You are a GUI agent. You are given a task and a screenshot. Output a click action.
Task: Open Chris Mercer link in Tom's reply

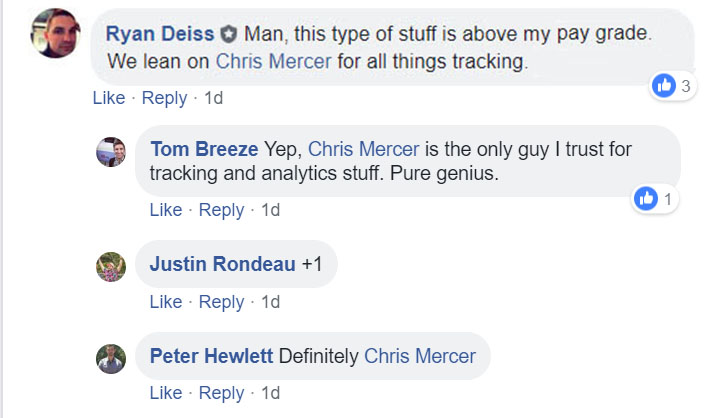[364, 149]
